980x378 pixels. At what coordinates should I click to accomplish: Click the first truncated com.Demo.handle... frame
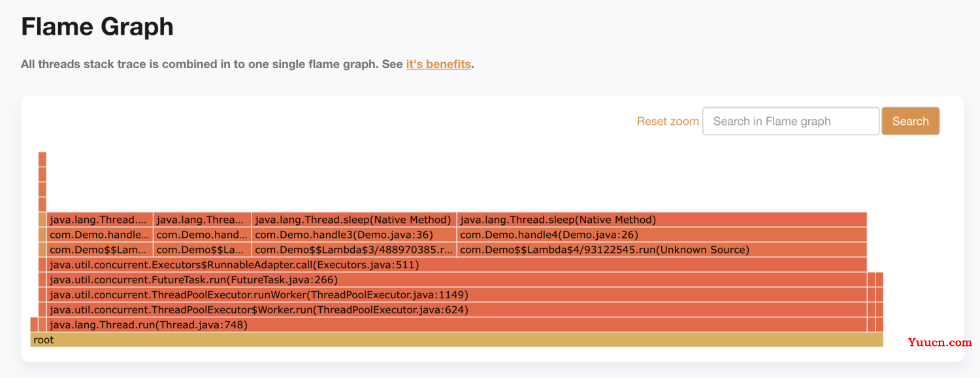click(100, 234)
